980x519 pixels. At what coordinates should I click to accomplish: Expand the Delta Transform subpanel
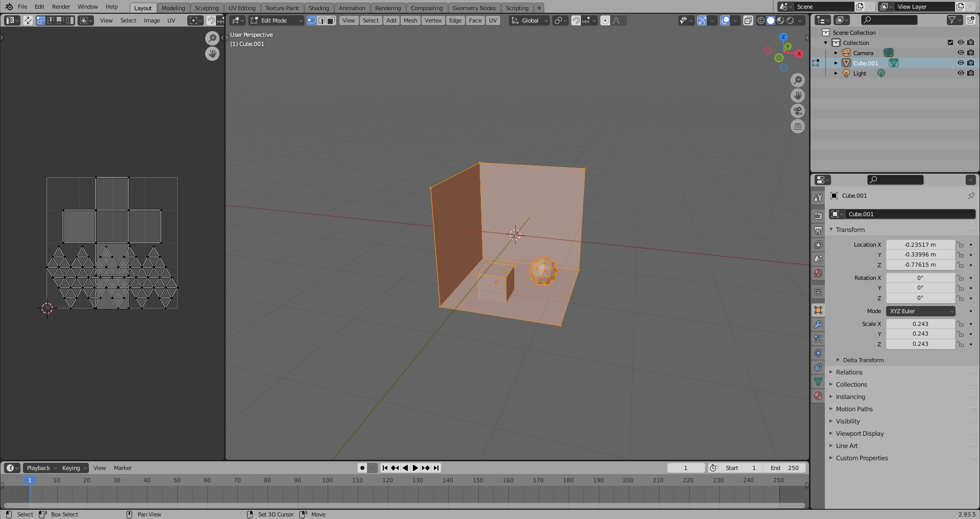[x=863, y=360]
